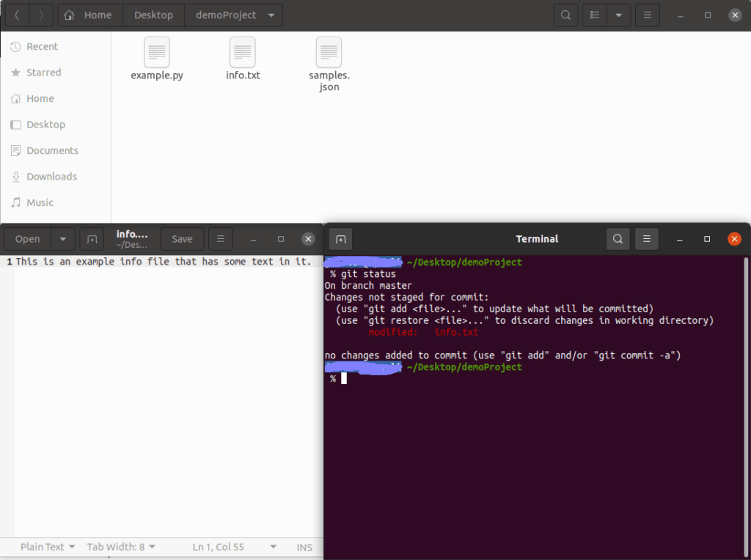The height and width of the screenshot is (560, 751).
Task: Search in the Terminal window
Action: (618, 239)
